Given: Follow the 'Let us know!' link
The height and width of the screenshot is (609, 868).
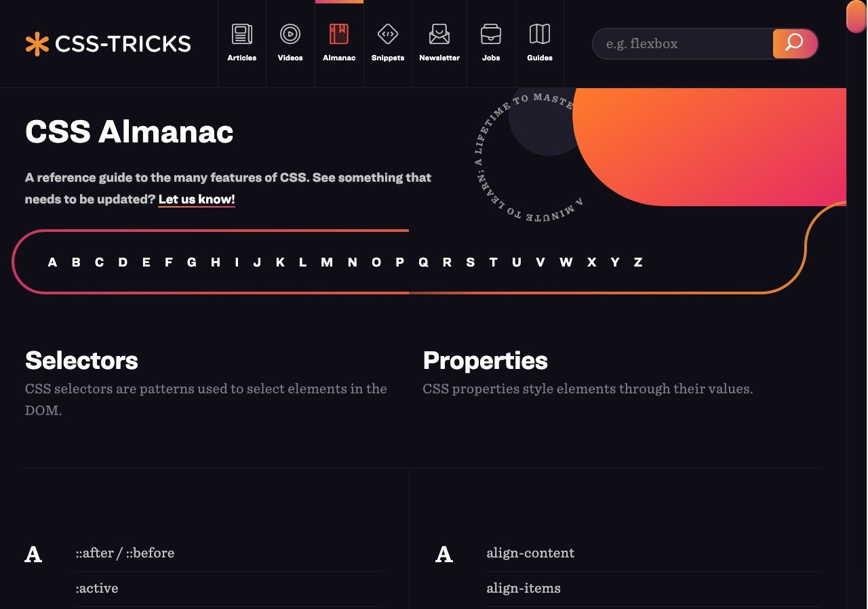Looking at the screenshot, I should pyautogui.click(x=197, y=199).
